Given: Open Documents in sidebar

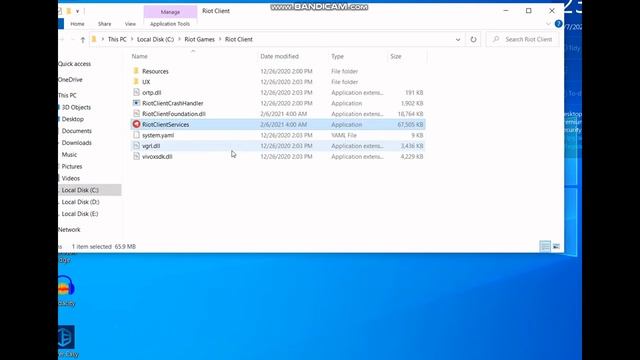Looking at the screenshot, I should point(76,131).
